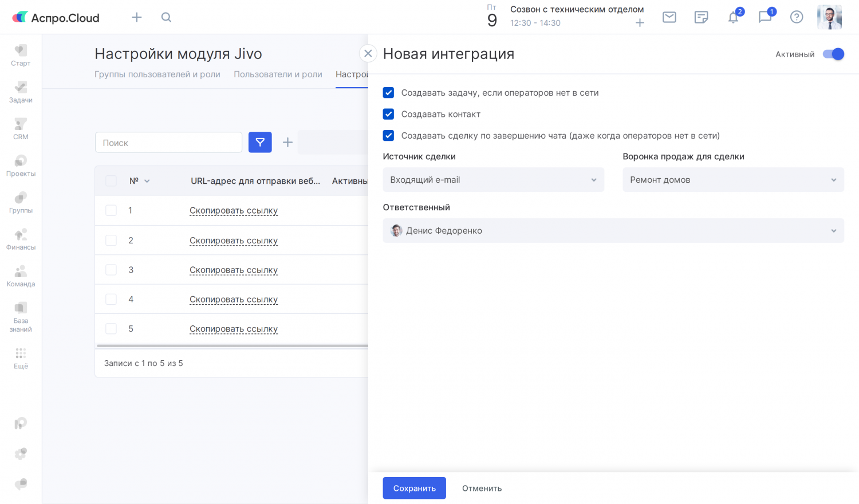Viewport: 859px width, 504px height.
Task: Click the help question mark icon
Action: [x=796, y=17]
